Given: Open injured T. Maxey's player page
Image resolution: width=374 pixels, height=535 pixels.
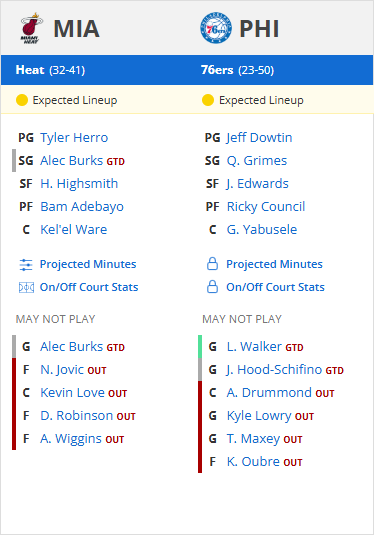Looking at the screenshot, I should [x=253, y=439].
